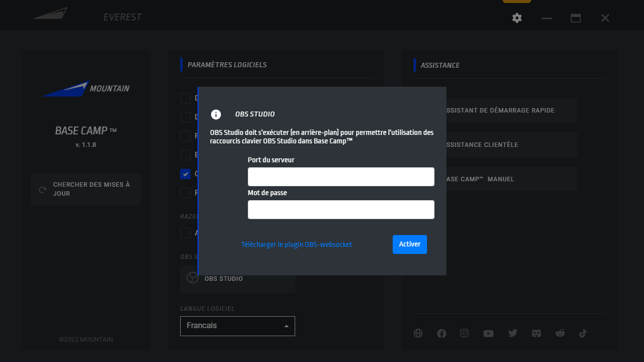This screenshot has height=362, width=644.
Task: Open the Reddit social icon
Action: pos(560,334)
